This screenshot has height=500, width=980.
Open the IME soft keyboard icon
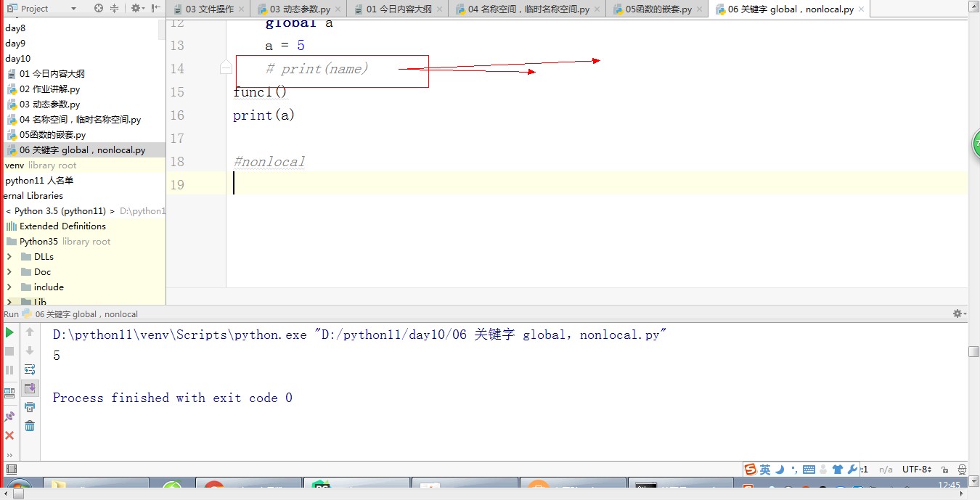pyautogui.click(x=809, y=470)
